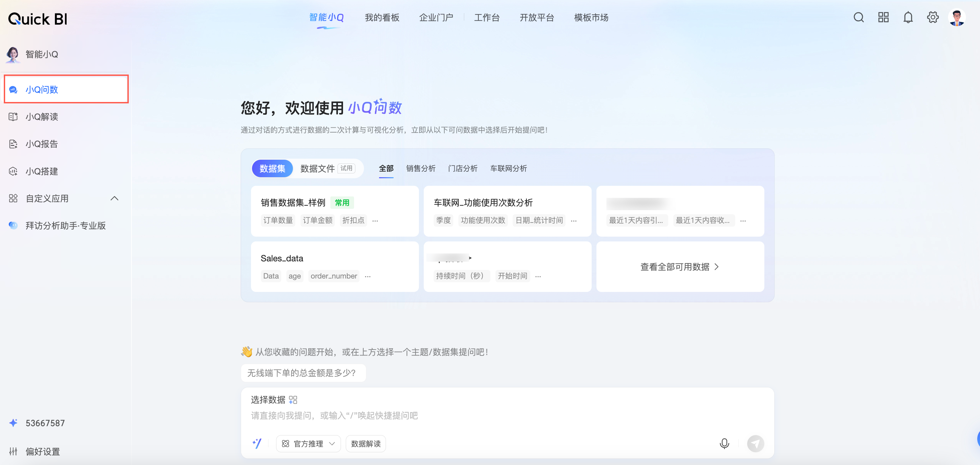The image size is (980, 465).
Task: Open the 我的看板 top tab
Action: (382, 18)
